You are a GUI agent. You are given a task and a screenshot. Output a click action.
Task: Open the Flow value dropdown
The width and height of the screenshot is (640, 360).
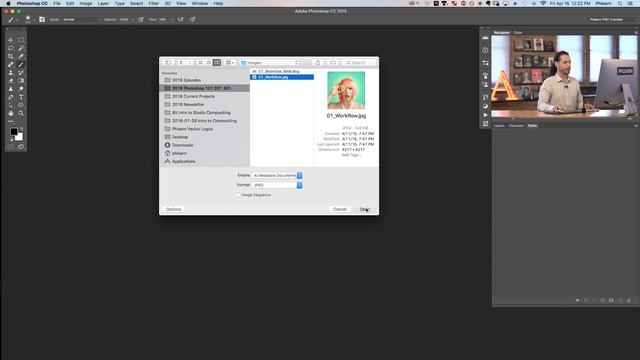172,20
